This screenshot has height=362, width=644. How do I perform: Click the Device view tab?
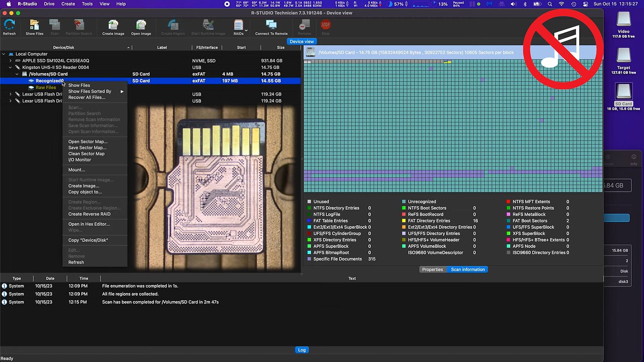[302, 41]
